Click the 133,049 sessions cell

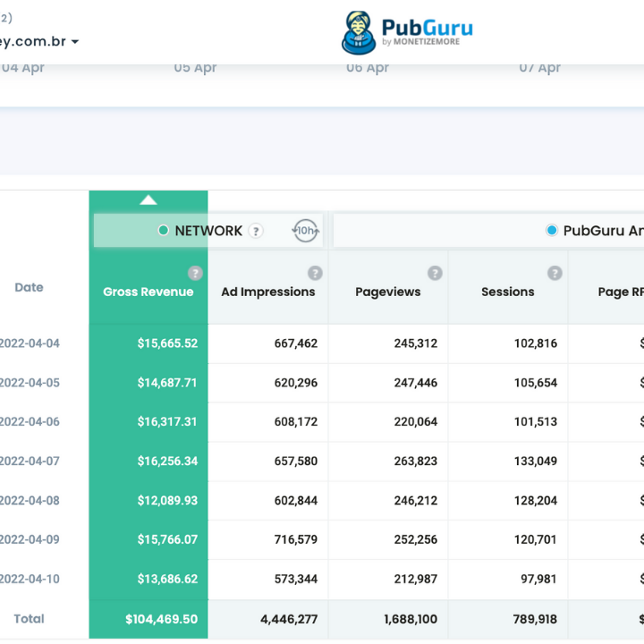pos(536,462)
